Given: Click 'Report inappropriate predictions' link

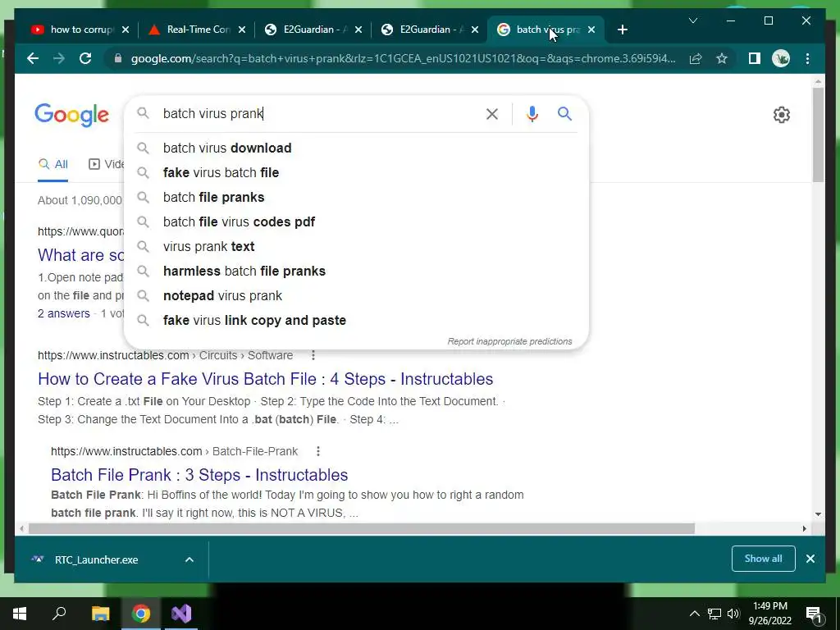Looking at the screenshot, I should click(509, 341).
